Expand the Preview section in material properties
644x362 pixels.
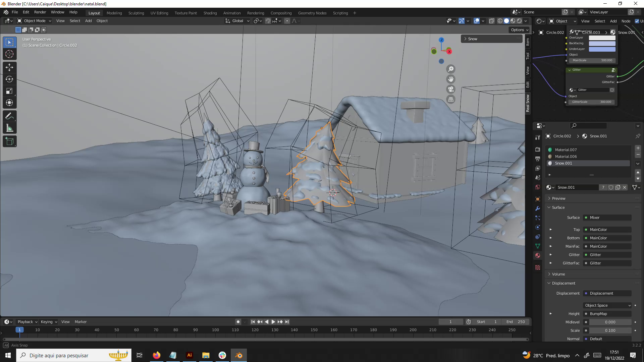click(557, 198)
